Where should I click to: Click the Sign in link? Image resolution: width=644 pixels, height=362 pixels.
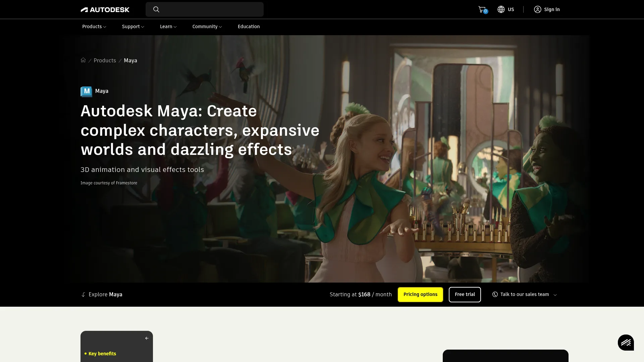tap(552, 9)
